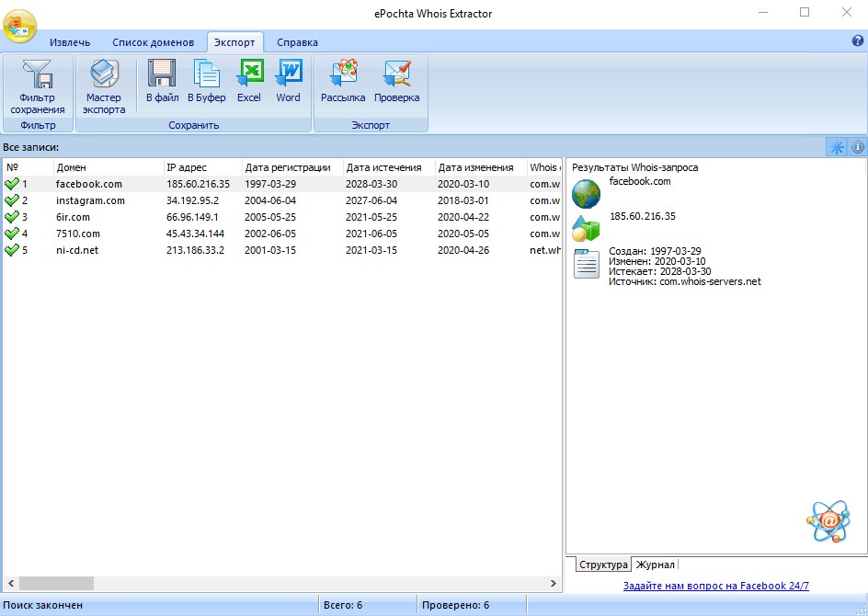Click the Источник: com.whois-servers.net line
Viewport: 868px width, 616px height.
[x=685, y=281]
